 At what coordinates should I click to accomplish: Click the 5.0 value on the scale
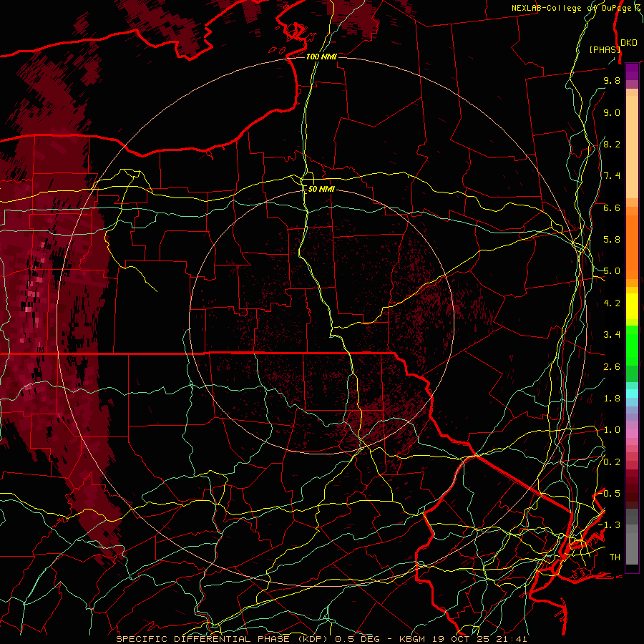[612, 271]
